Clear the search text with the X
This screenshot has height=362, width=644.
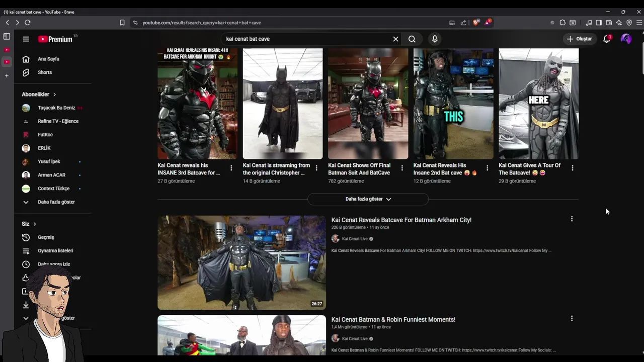pyautogui.click(x=395, y=39)
